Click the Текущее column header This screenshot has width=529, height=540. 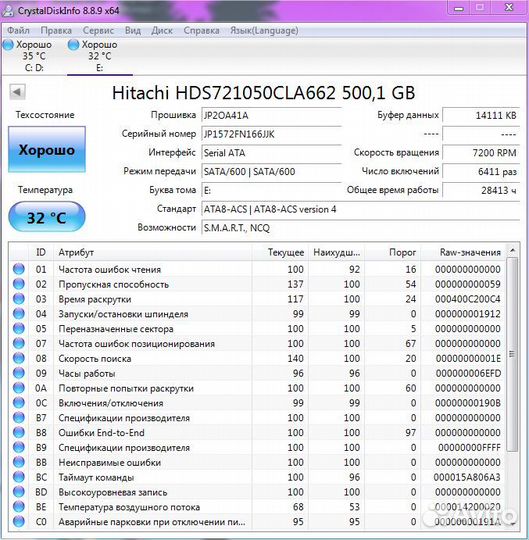coord(280,252)
